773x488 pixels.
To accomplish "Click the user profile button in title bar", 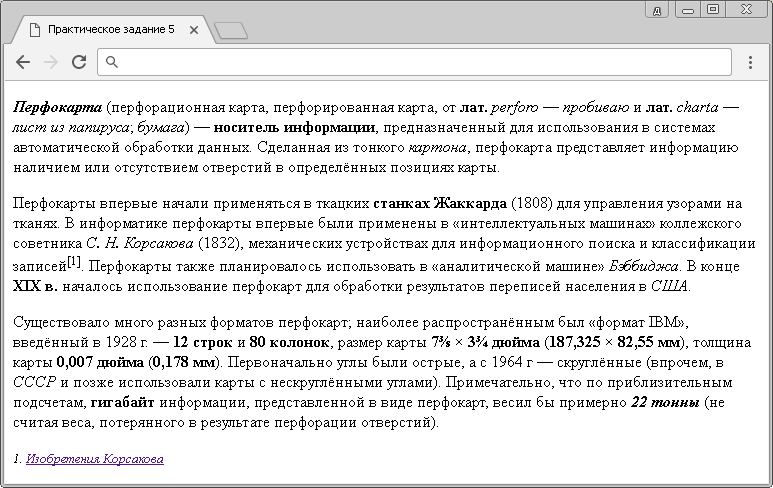I will (x=658, y=10).
